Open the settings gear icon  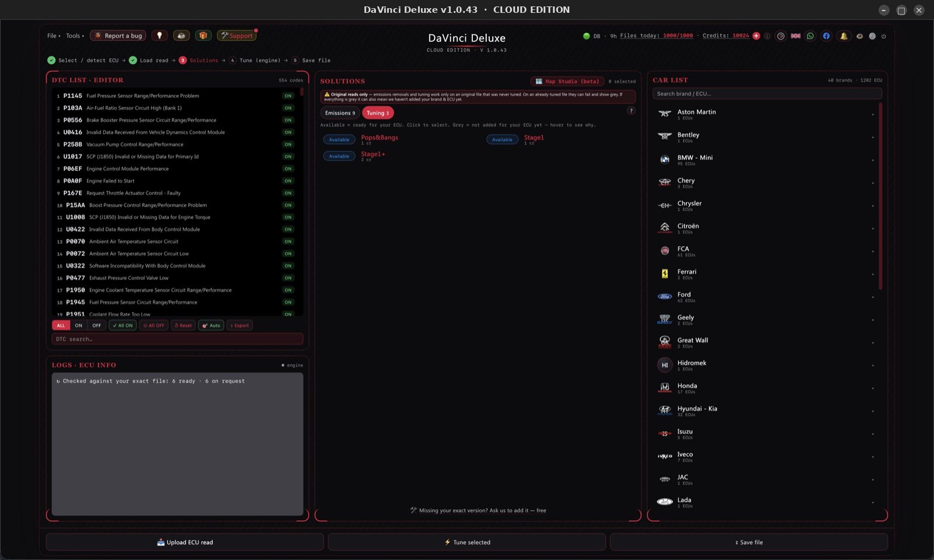coord(872,36)
